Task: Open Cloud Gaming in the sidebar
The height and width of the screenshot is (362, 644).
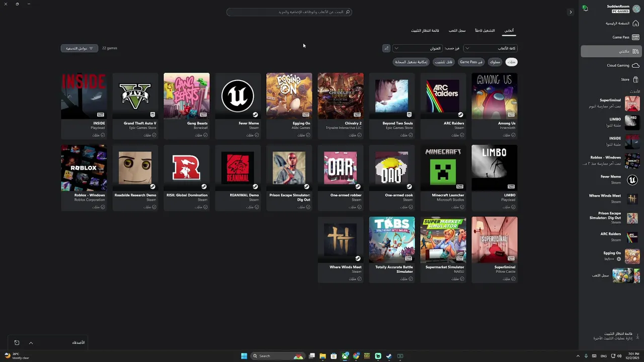Action: click(x=610, y=65)
